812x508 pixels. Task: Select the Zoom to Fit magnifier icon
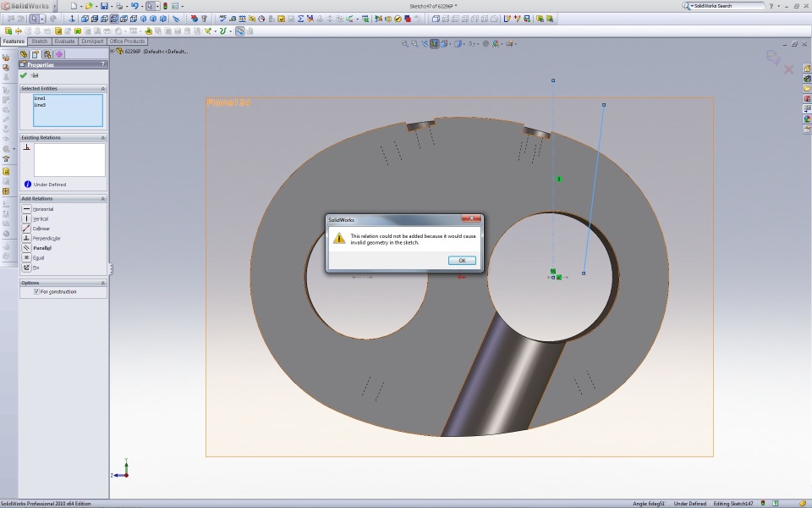pyautogui.click(x=405, y=43)
